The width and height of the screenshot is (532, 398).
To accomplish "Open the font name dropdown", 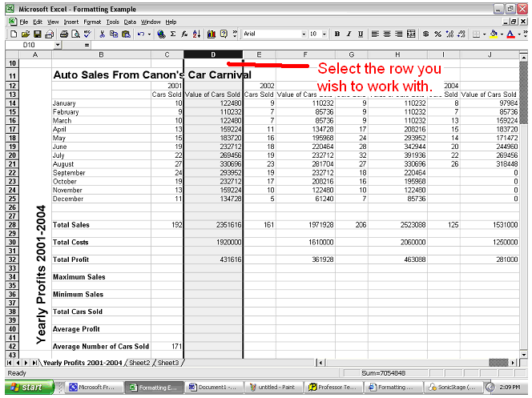I will [x=304, y=34].
